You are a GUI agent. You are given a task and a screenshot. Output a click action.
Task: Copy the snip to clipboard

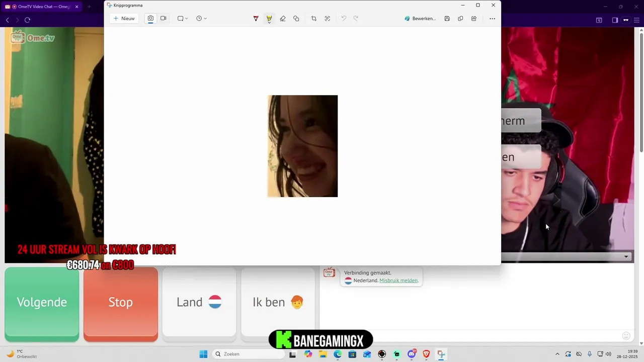(460, 19)
